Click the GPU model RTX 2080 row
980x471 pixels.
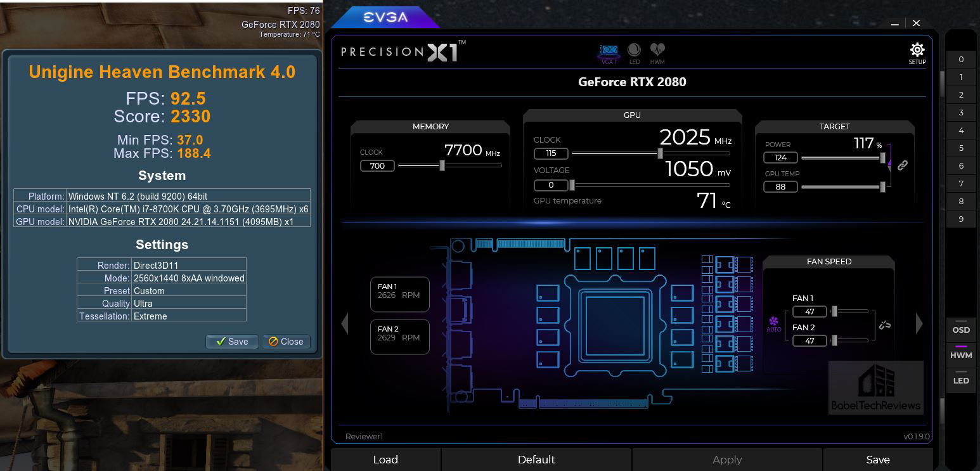pyautogui.click(x=162, y=221)
